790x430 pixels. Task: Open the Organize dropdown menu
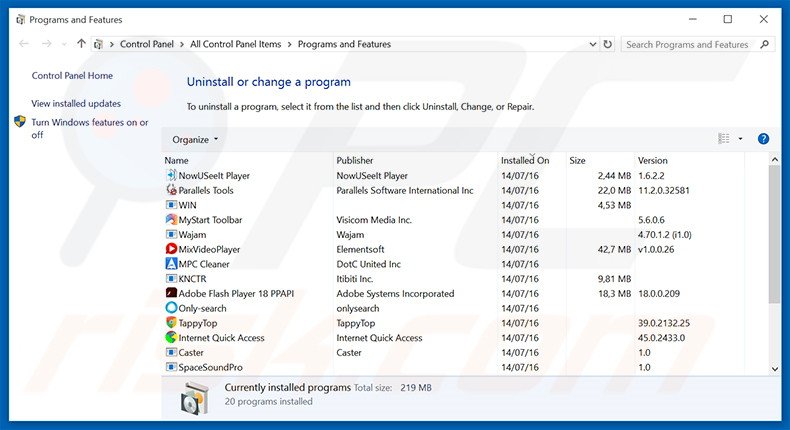coord(195,140)
